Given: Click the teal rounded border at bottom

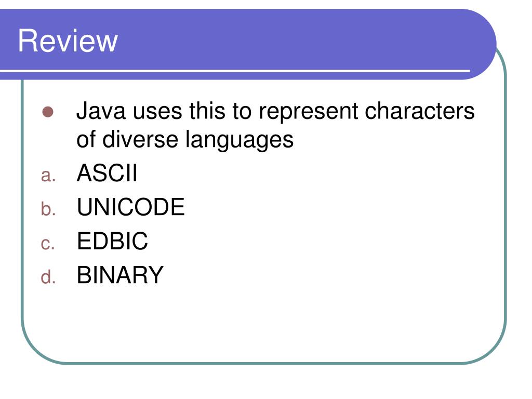Looking at the screenshot, I should (264, 363).
